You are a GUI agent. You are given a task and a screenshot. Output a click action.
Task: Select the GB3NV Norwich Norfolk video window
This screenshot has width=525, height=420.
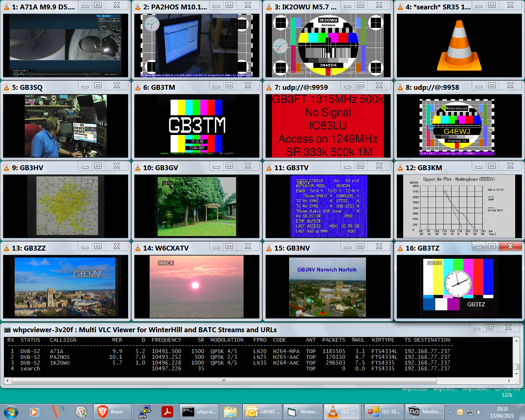(327, 287)
